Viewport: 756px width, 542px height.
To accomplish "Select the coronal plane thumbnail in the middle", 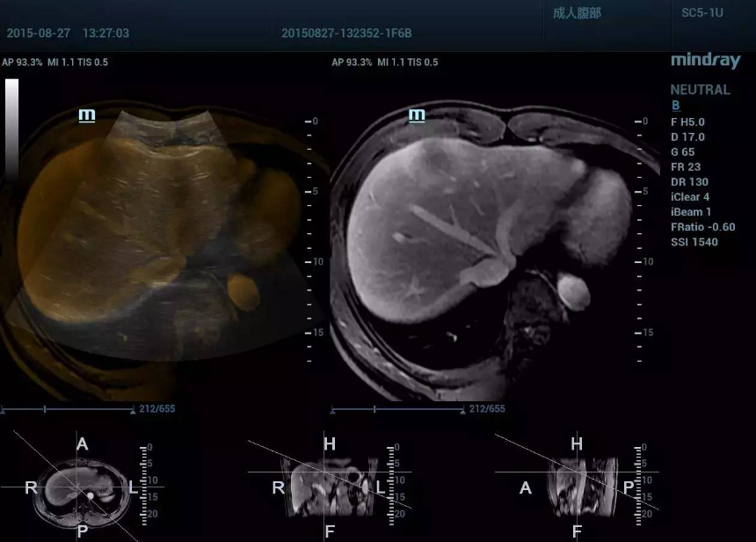I will click(x=329, y=485).
